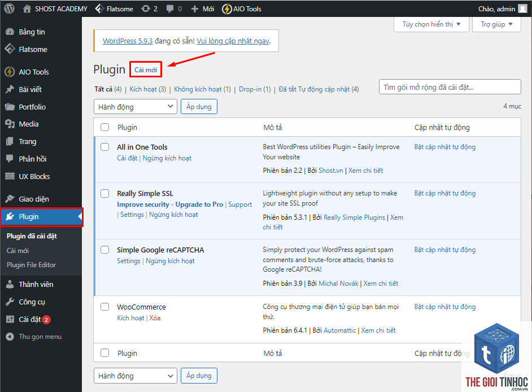Open Automattic author link
Viewport: 532px width, 392px height.
pos(340,330)
